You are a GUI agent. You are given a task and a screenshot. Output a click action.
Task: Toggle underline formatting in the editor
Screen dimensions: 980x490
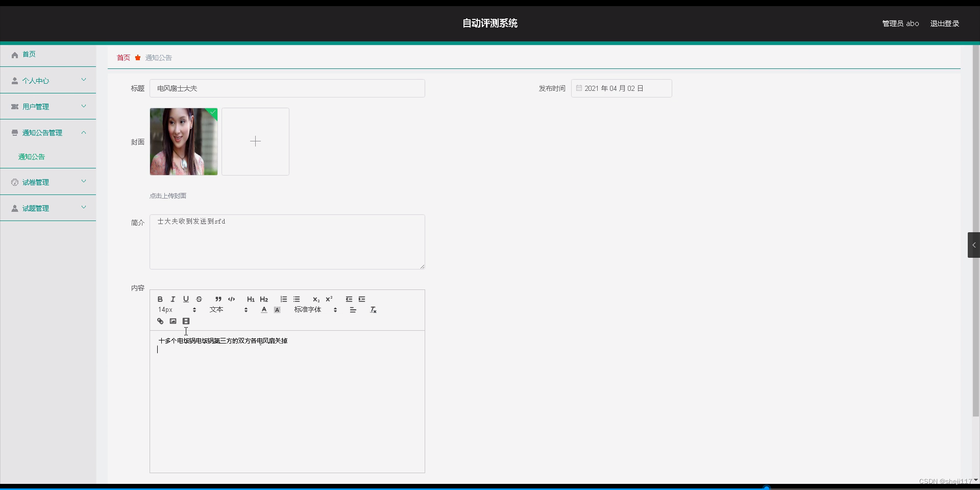[186, 299]
